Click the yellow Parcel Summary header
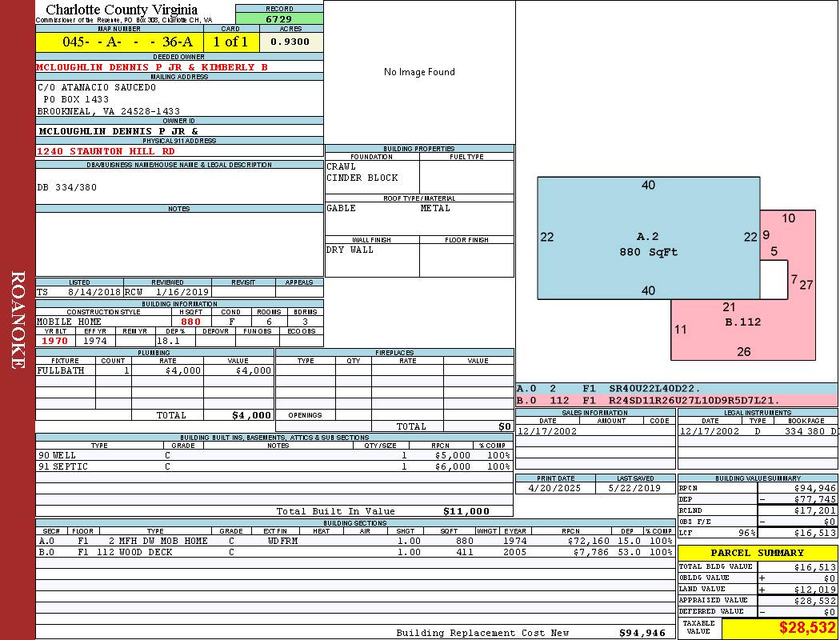Screen dimensions: 840x640 pos(757,553)
